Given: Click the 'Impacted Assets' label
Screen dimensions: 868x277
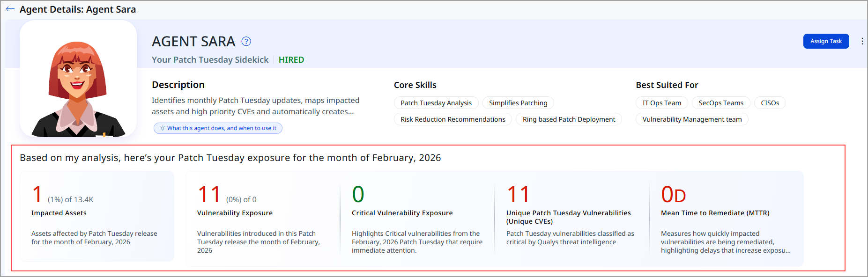Looking at the screenshot, I should click(59, 213).
